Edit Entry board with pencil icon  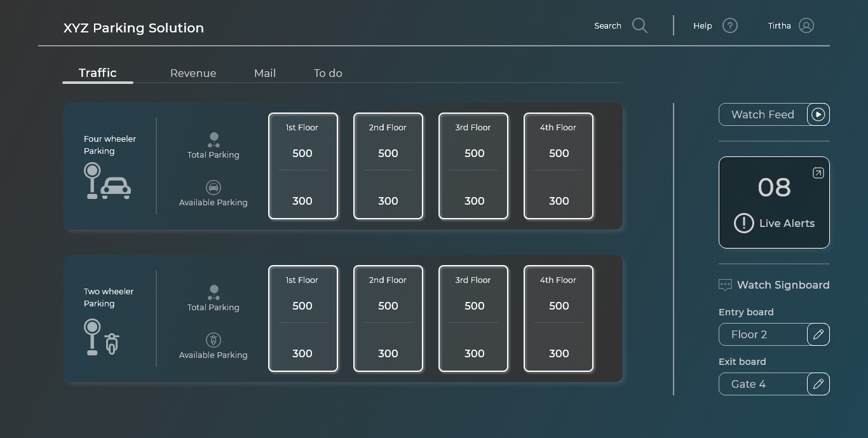pyautogui.click(x=818, y=334)
